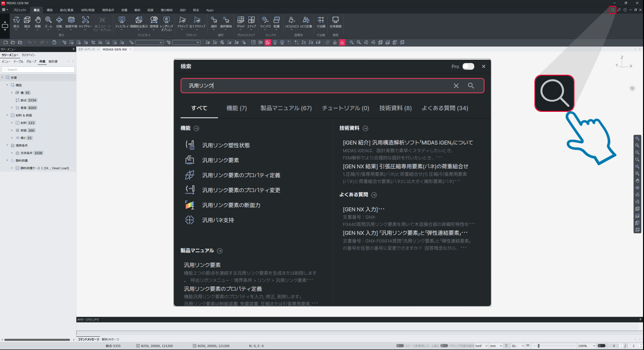Expand the 層 45 tree node
Image resolution: width=644 pixels, height=350 pixels.
(12, 93)
